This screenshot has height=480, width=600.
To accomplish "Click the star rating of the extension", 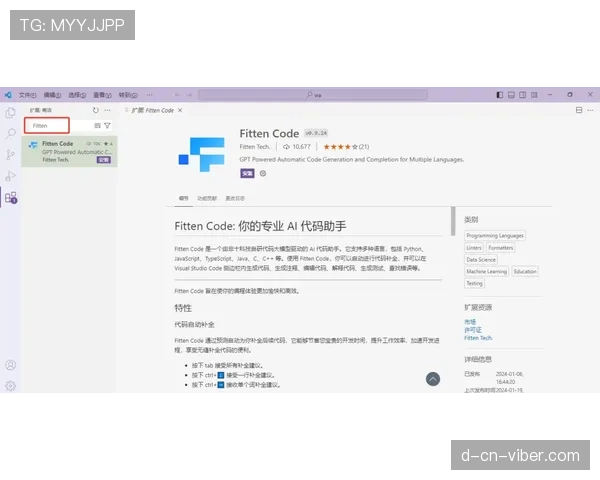I will [340, 147].
